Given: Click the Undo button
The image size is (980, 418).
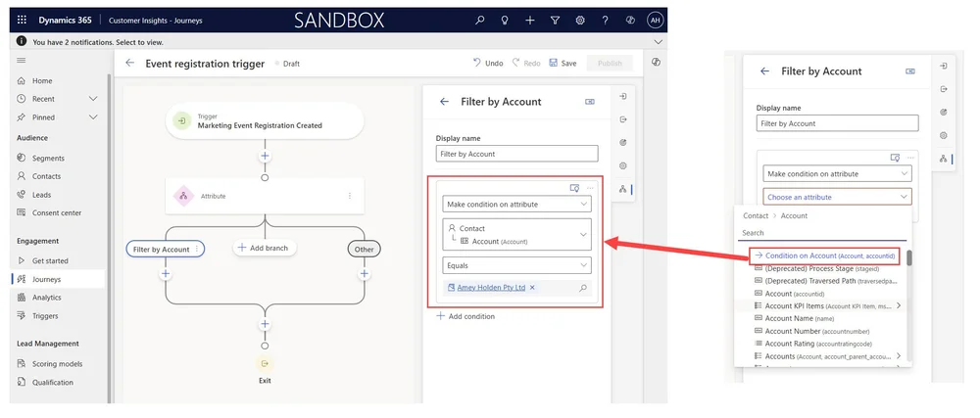Looking at the screenshot, I should pyautogui.click(x=487, y=63).
